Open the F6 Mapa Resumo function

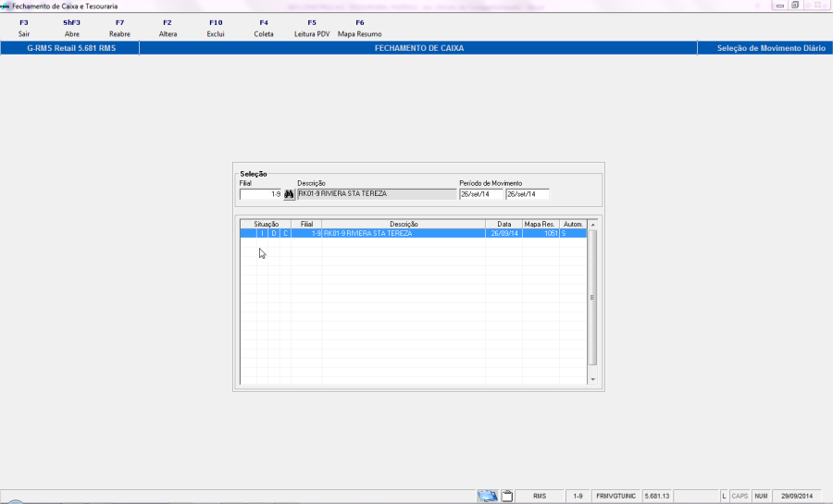coord(360,28)
